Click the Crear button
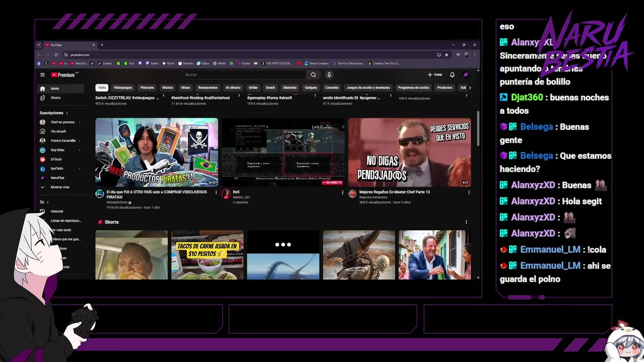Screen dimensions: 644x362 (435, 75)
